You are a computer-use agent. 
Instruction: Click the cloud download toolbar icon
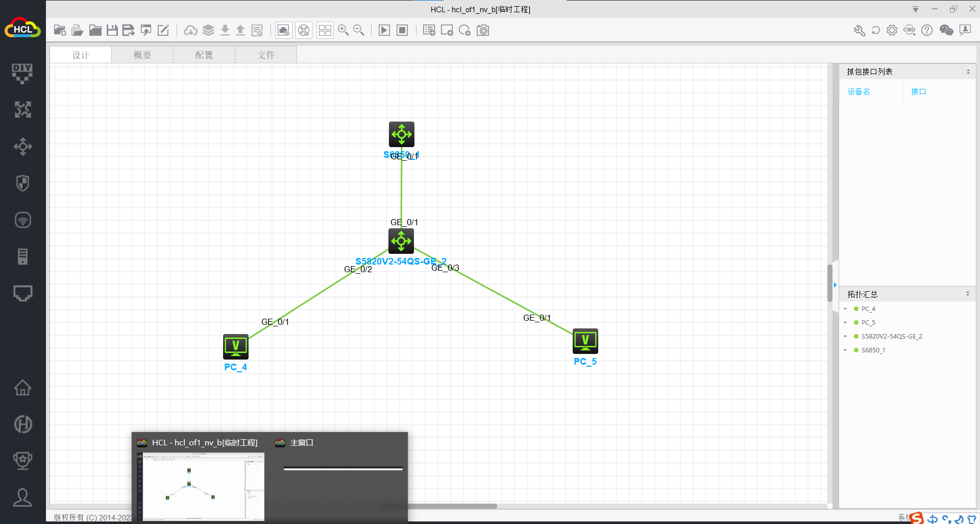click(191, 30)
